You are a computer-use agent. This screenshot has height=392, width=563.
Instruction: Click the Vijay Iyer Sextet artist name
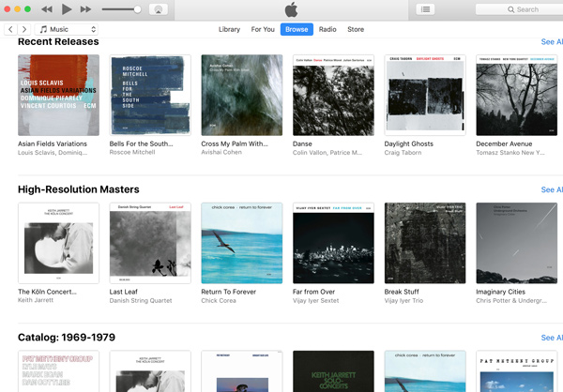point(315,300)
